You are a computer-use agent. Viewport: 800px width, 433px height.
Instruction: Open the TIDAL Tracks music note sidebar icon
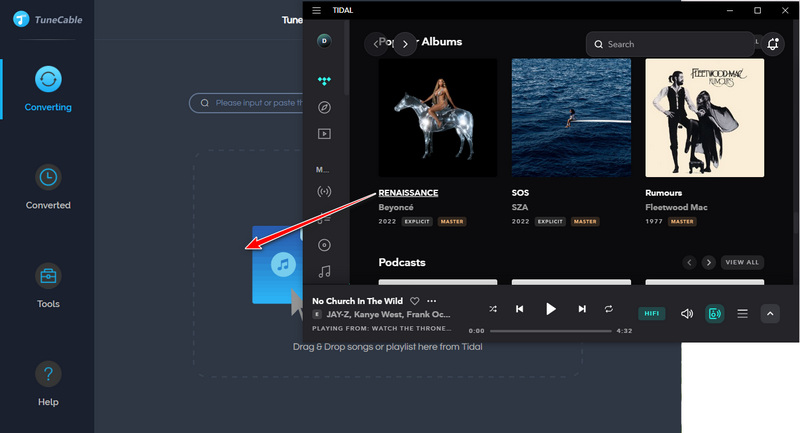(x=324, y=271)
